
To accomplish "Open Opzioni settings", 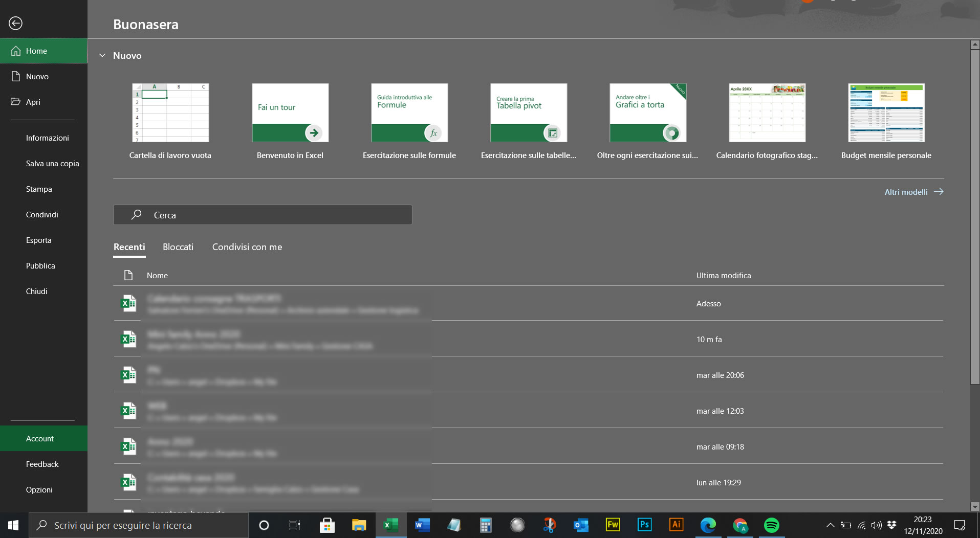I will (43, 489).
